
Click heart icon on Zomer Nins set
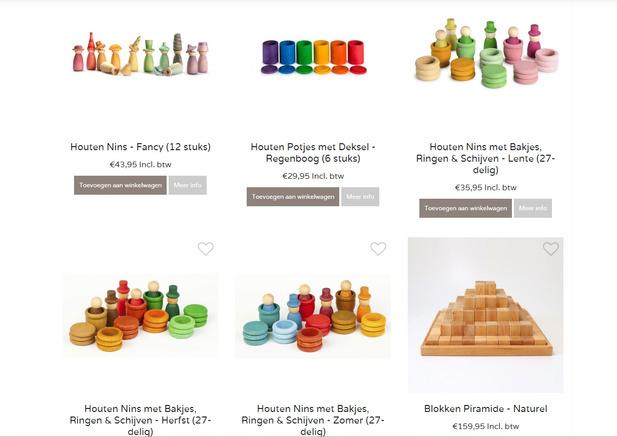378,249
